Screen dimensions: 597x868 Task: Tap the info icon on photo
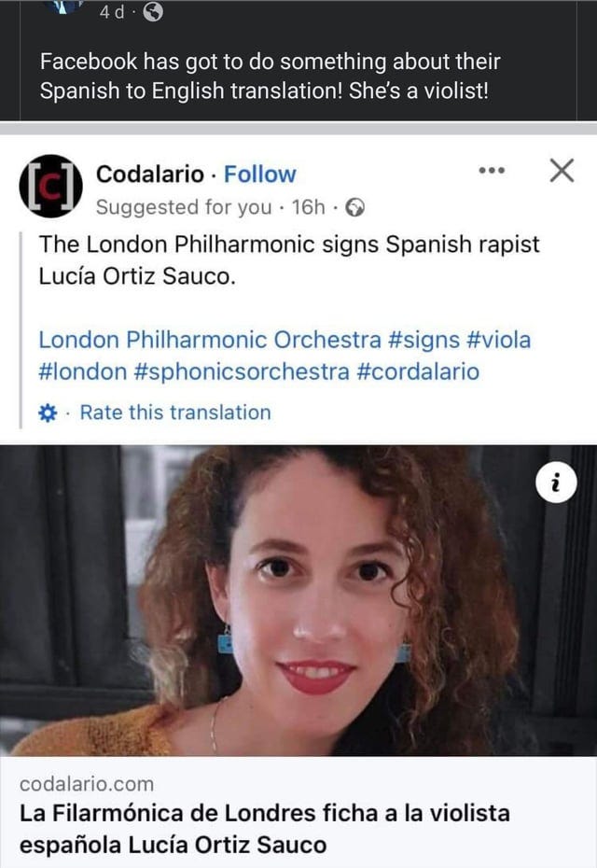(556, 483)
